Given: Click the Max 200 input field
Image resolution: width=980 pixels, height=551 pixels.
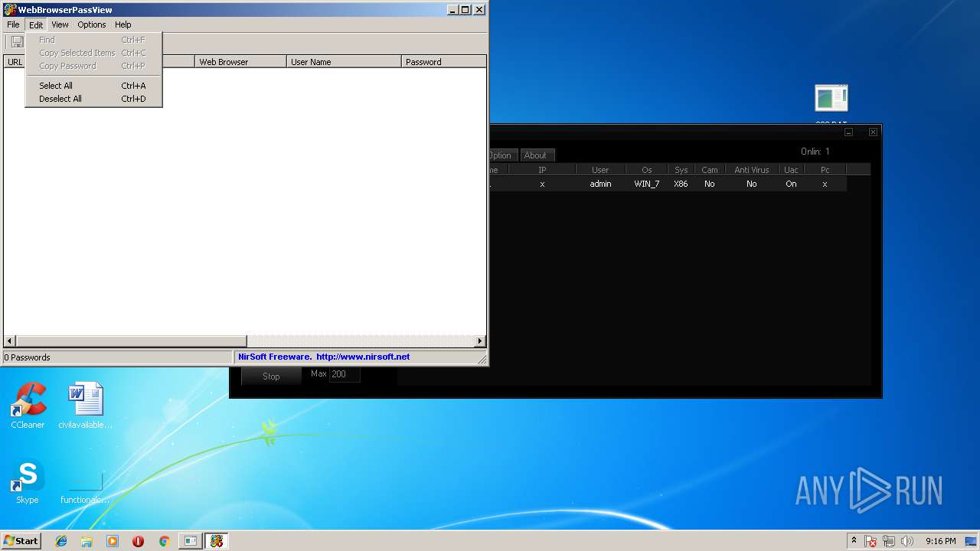Looking at the screenshot, I should (x=345, y=374).
